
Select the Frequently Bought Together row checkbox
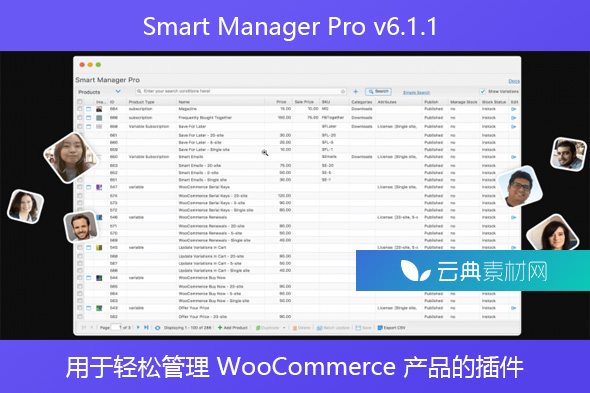(80, 118)
